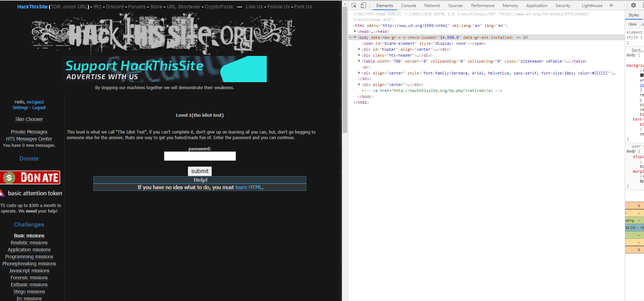Open the no1gun2 profile link

point(35,102)
